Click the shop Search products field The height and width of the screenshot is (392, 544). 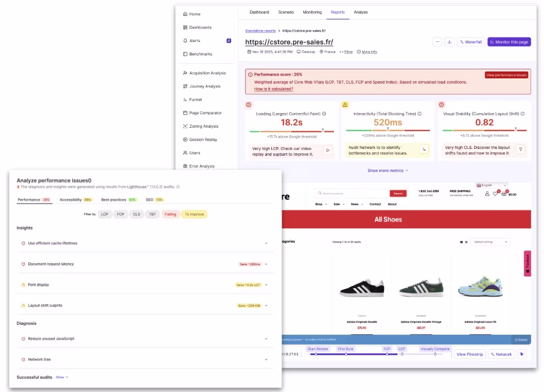click(x=353, y=193)
